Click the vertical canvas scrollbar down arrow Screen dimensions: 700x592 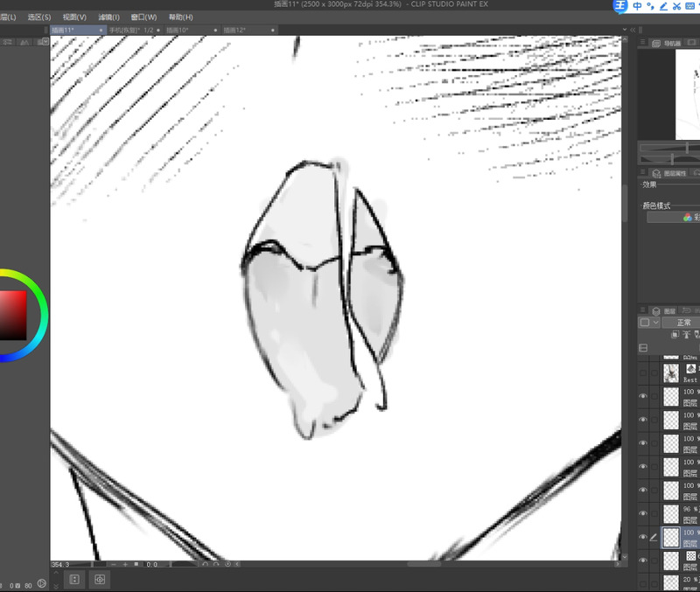(x=625, y=557)
